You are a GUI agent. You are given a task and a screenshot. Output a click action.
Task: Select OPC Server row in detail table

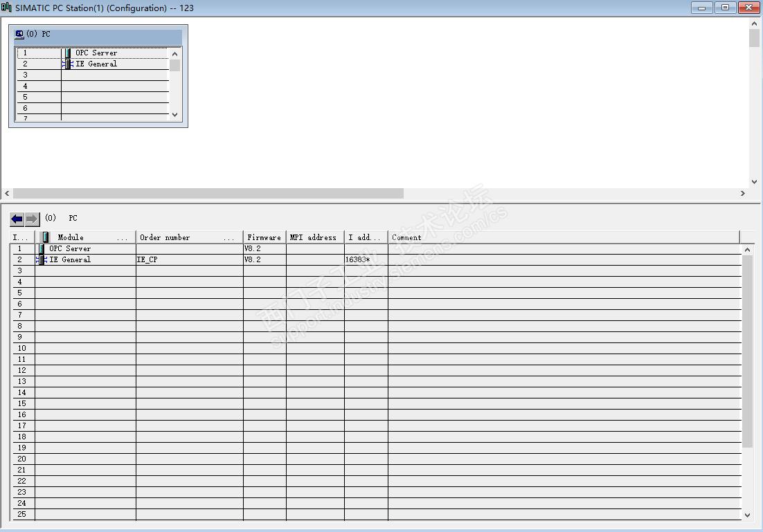[377, 248]
